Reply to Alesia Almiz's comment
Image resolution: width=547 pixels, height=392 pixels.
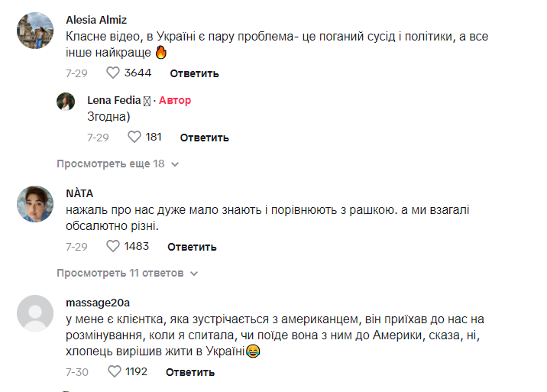pyautogui.click(x=194, y=73)
